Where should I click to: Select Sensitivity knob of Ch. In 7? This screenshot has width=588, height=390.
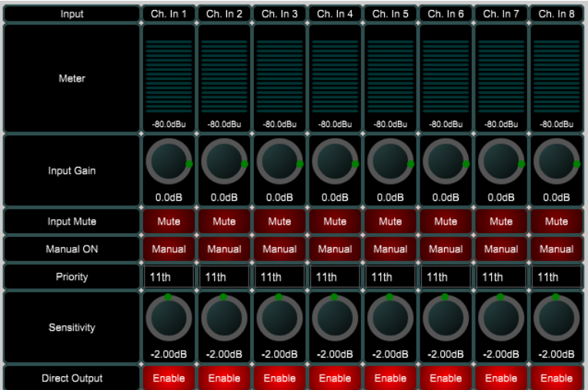501,318
